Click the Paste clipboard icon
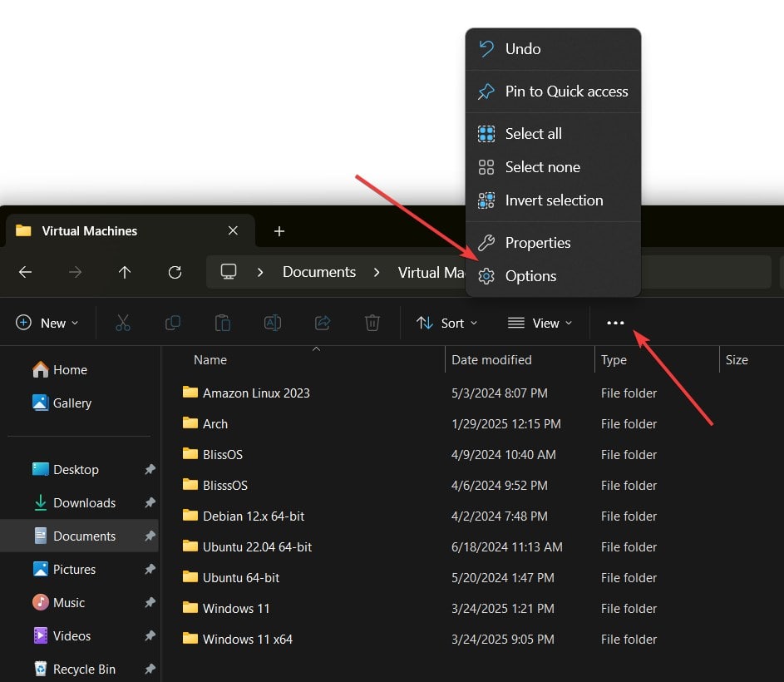This screenshot has height=682, width=784. point(223,323)
